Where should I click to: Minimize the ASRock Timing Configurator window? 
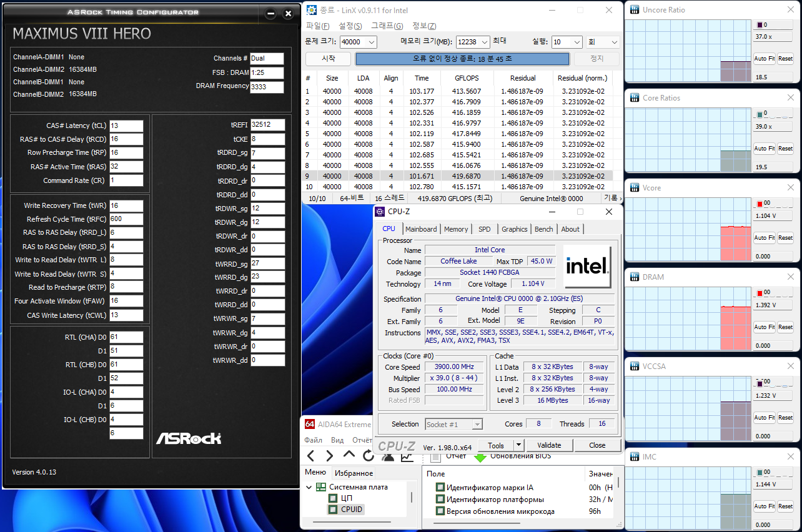pos(270,13)
